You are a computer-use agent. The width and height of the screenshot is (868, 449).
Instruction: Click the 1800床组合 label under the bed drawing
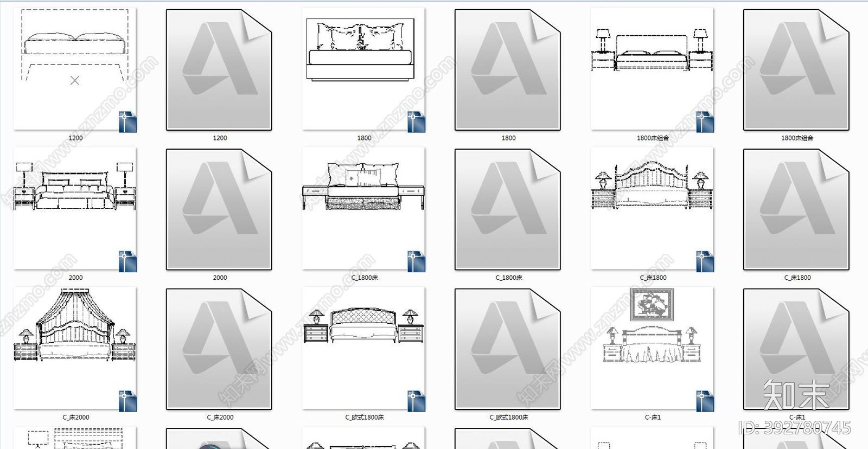pyautogui.click(x=653, y=138)
